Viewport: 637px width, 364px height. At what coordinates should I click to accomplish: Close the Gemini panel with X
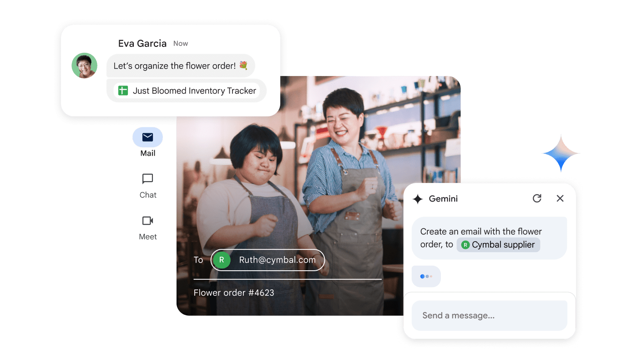pyautogui.click(x=560, y=198)
